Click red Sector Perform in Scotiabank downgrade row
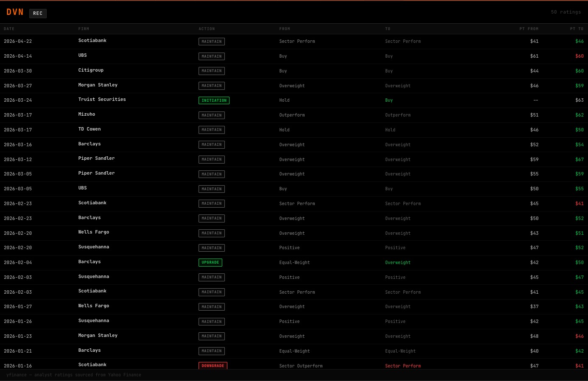Image resolution: width=588 pixels, height=381 pixels. (x=403, y=366)
